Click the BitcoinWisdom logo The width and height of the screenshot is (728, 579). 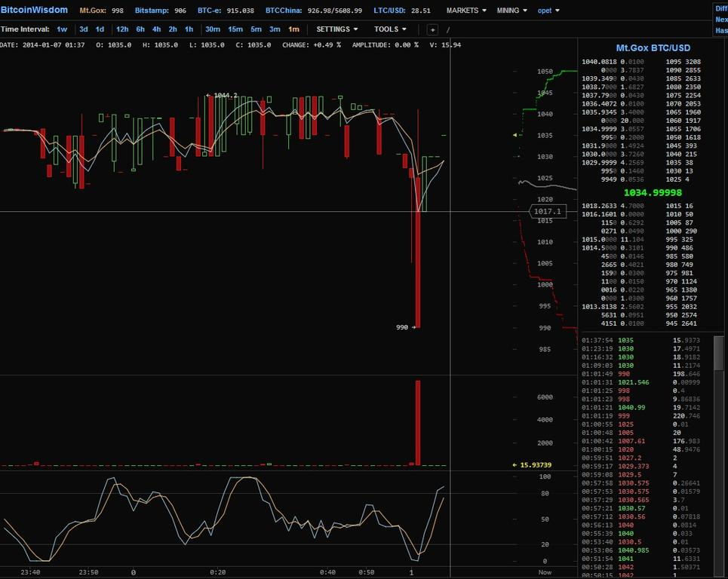(34, 11)
